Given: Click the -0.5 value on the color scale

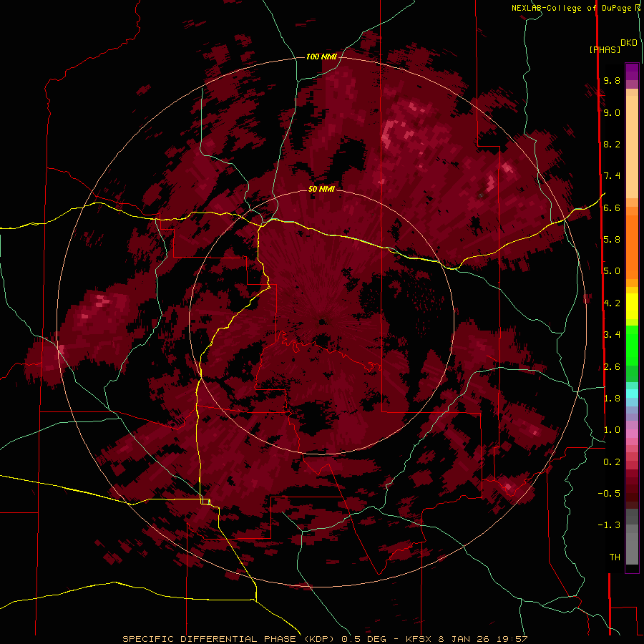Looking at the screenshot, I should coord(609,494).
